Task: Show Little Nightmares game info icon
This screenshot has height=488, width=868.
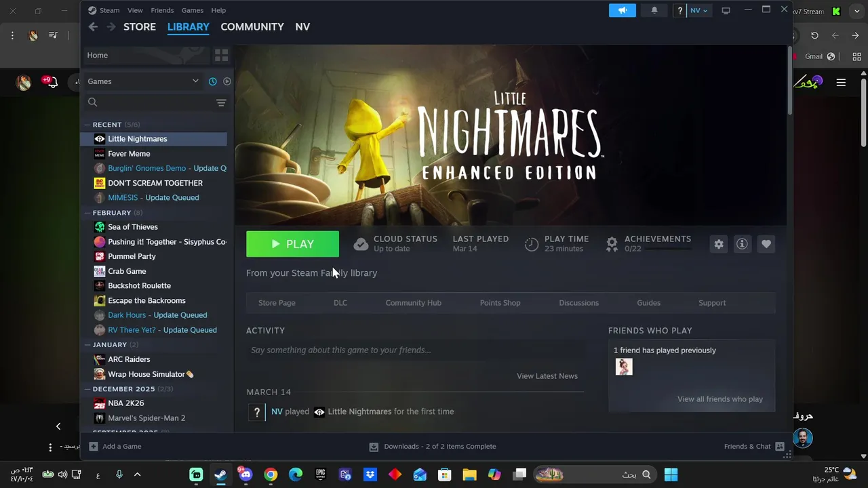Action: [742, 244]
